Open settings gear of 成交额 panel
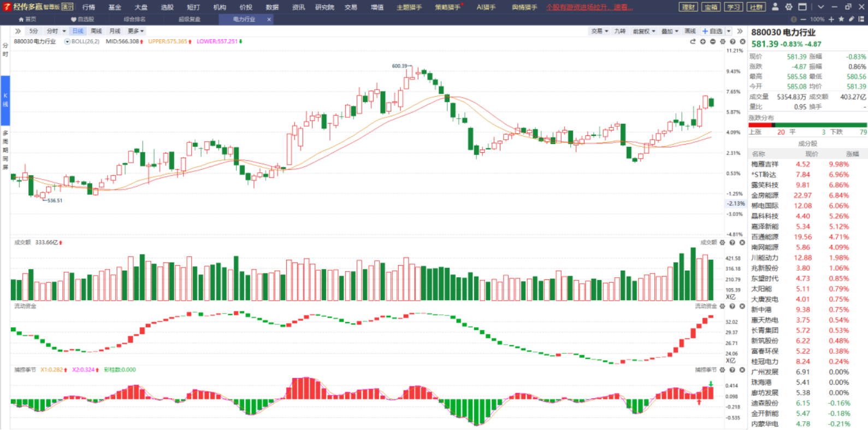 tap(723, 242)
